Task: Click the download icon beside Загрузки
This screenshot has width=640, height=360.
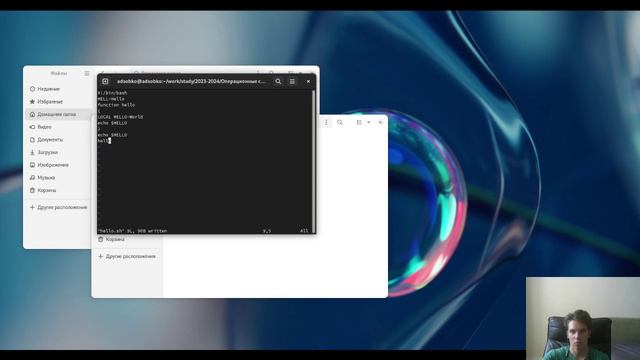Action: (32, 152)
